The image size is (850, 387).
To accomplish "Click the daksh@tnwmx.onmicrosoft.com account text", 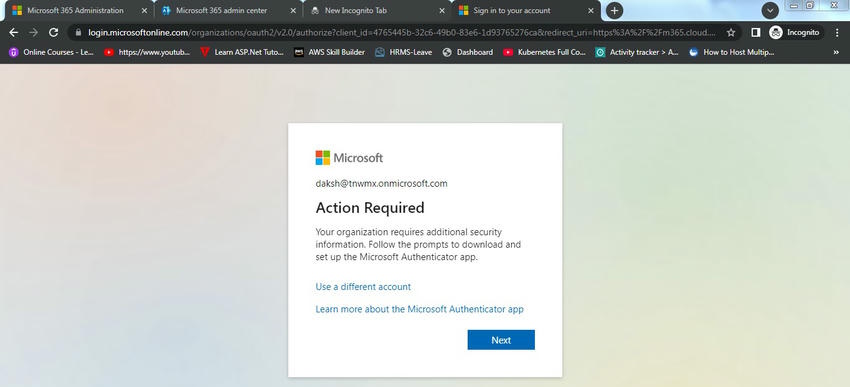I will tap(382, 183).
